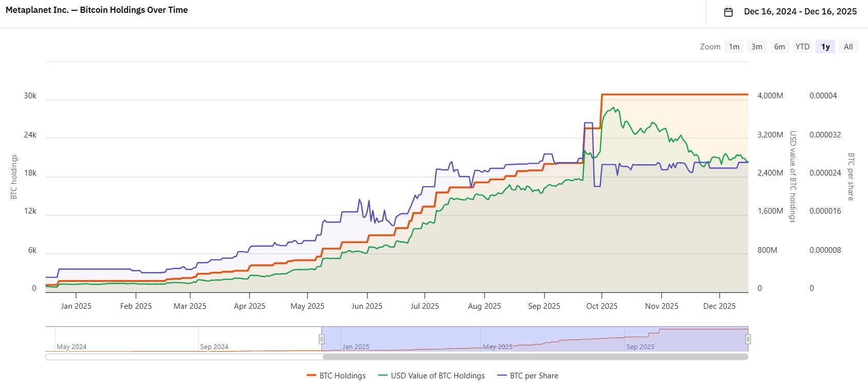Image resolution: width=868 pixels, height=383 pixels.
Task: Click the Aug 2025 x-axis label
Action: click(x=484, y=306)
